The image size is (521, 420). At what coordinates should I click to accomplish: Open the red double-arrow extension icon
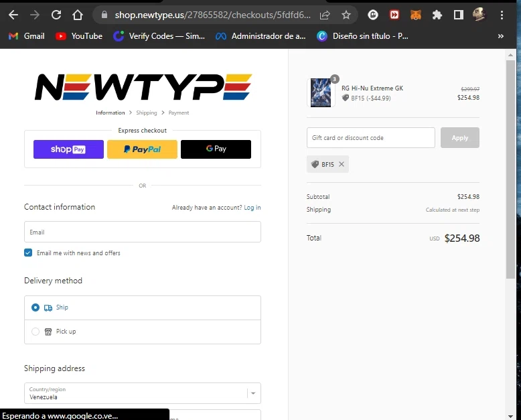pyautogui.click(x=394, y=15)
